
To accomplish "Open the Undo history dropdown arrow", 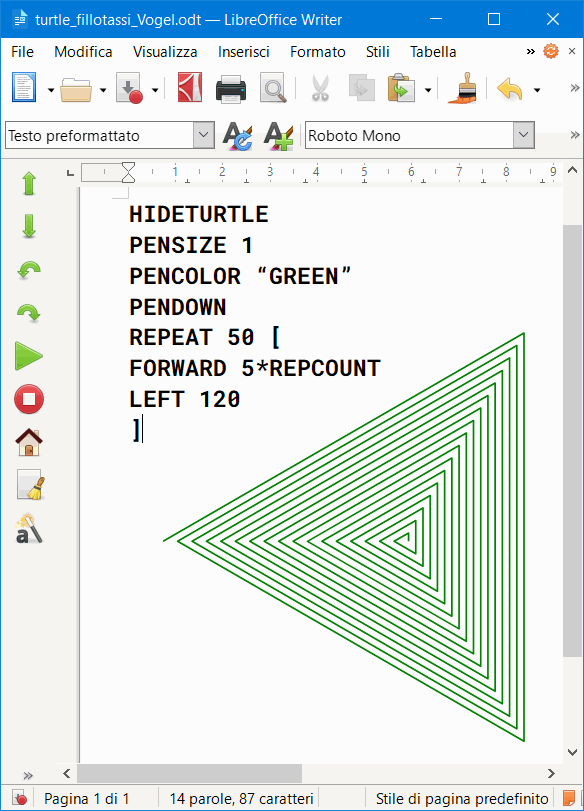I will click(x=537, y=90).
